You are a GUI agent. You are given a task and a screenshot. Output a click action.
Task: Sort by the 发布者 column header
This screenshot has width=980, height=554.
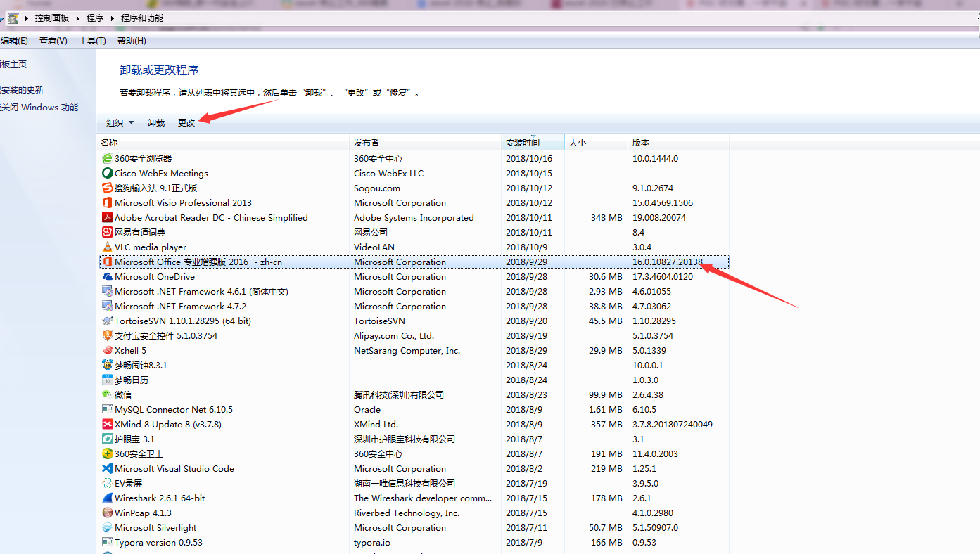426,142
